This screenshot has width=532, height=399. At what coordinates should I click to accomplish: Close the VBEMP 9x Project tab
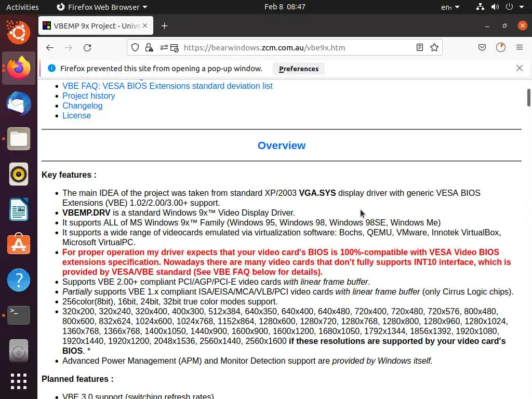pyautogui.click(x=145, y=25)
